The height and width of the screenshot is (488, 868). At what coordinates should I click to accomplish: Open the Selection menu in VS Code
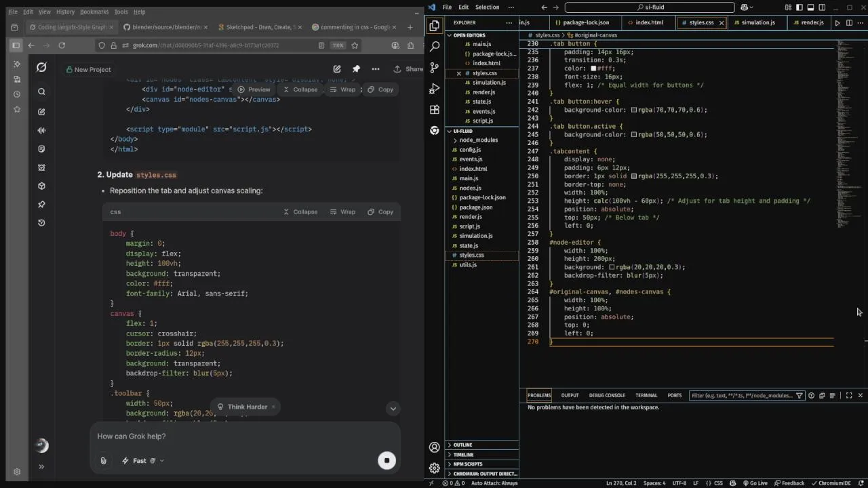[487, 7]
